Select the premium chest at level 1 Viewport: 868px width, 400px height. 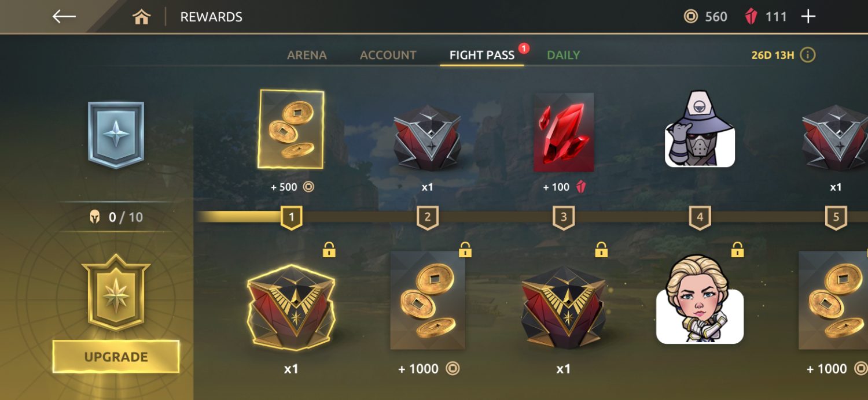click(290, 307)
